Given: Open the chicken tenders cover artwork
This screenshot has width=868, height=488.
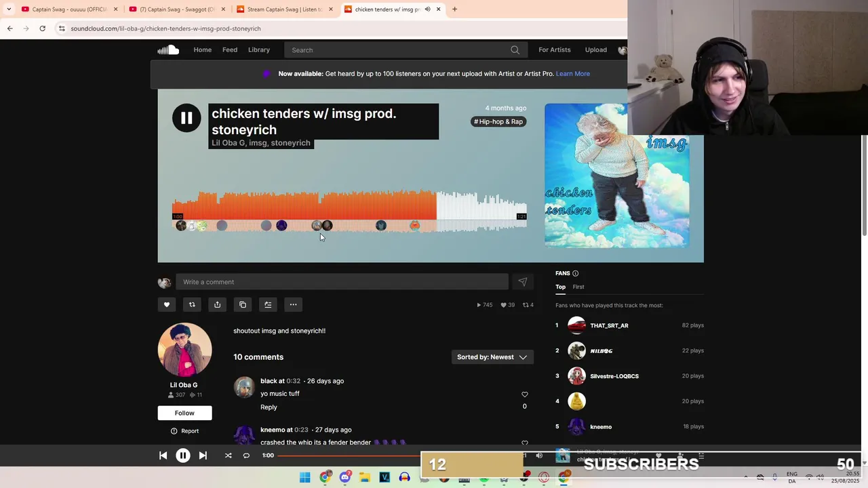Looking at the screenshot, I should pyautogui.click(x=616, y=176).
